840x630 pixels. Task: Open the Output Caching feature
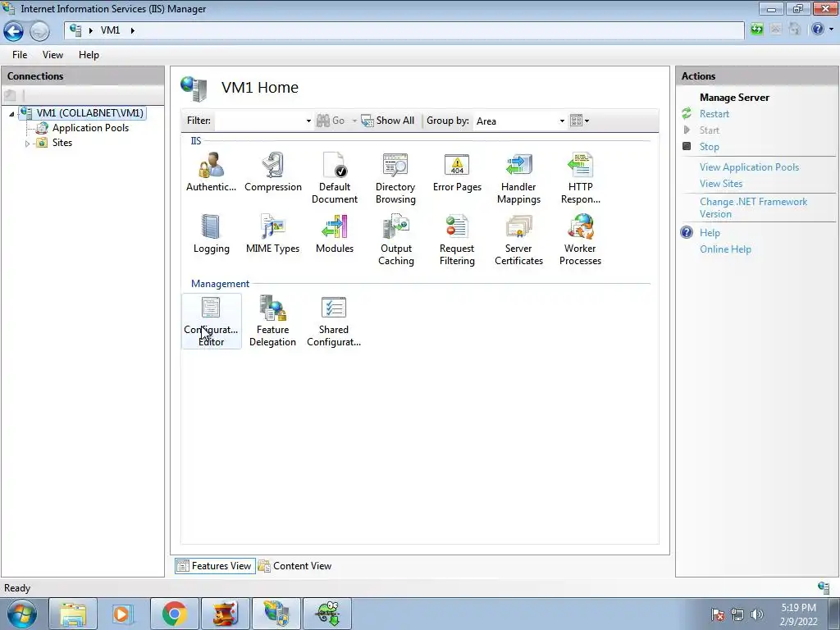pos(396,240)
